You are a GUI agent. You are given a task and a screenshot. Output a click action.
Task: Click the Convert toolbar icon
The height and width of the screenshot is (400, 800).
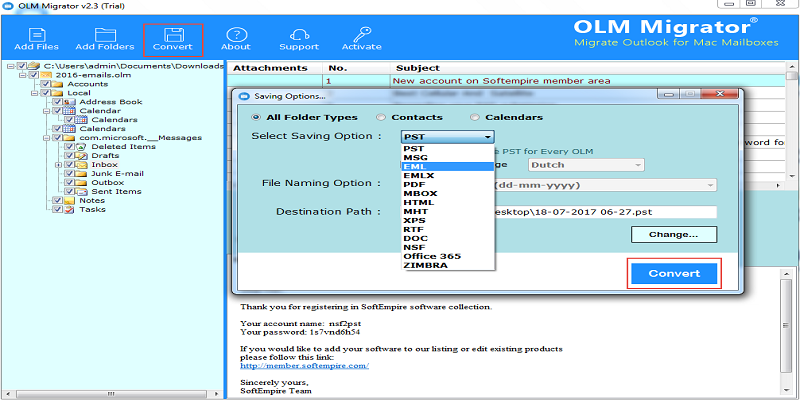[x=173, y=35]
